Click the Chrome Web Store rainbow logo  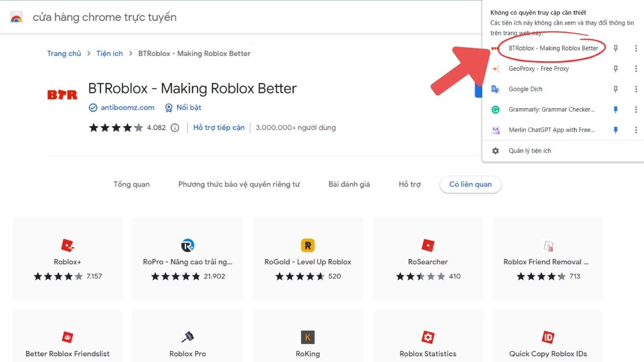tap(16, 17)
